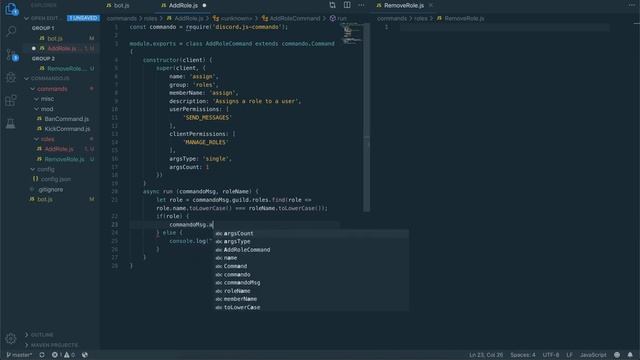
Task: Collapse the COMMANDOJS project section
Action: [27, 78]
